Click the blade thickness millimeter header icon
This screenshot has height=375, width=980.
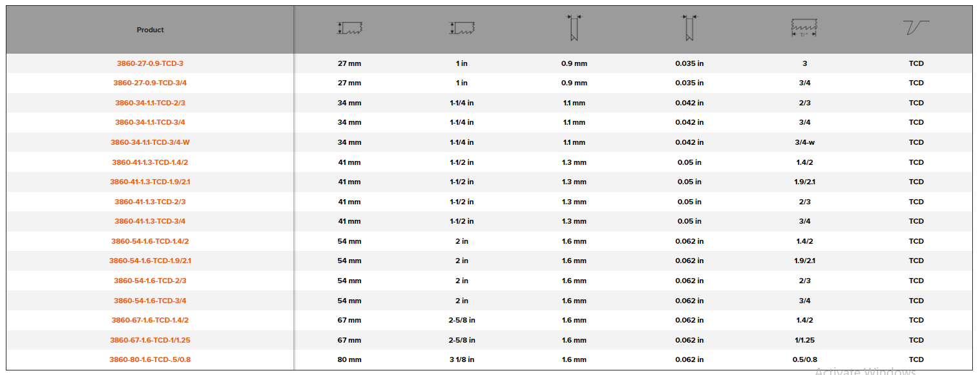574,28
